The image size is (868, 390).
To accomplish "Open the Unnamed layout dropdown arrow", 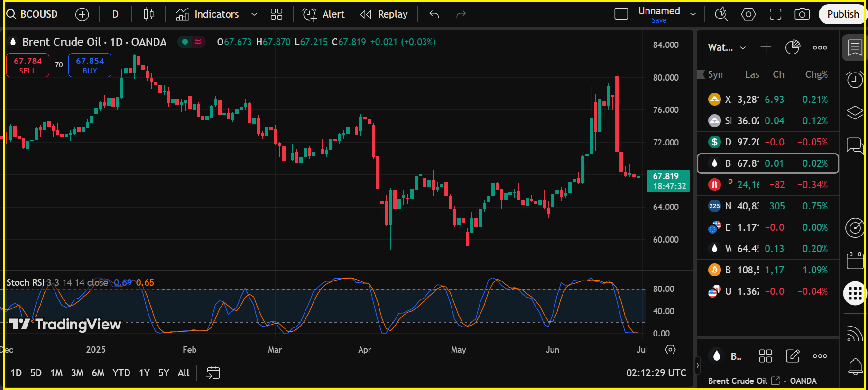I will (x=693, y=14).
